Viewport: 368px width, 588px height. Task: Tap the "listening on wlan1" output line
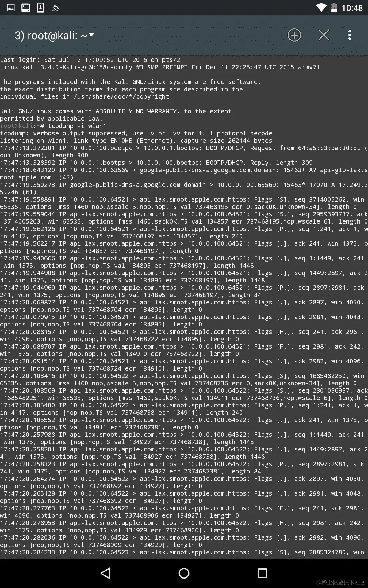tap(136, 141)
